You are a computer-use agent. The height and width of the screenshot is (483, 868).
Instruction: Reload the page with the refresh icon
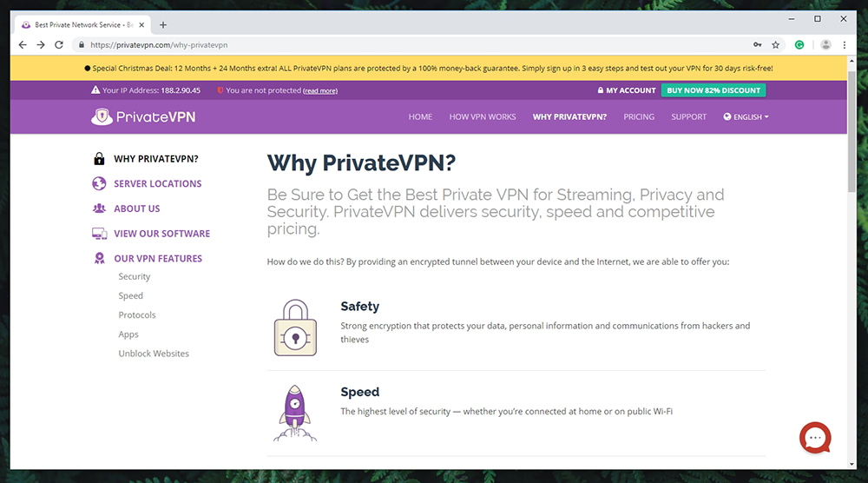click(x=59, y=45)
